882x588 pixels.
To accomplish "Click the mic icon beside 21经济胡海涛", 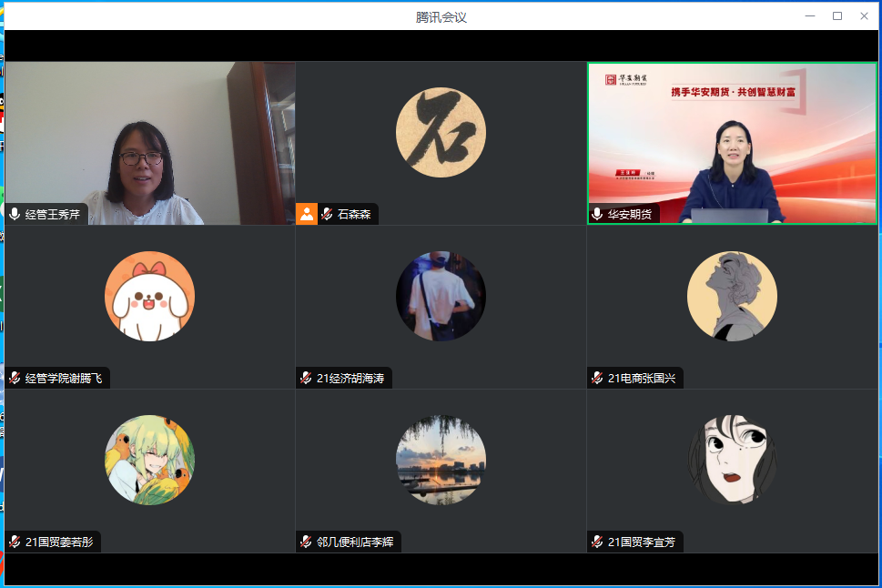I will click(x=305, y=378).
